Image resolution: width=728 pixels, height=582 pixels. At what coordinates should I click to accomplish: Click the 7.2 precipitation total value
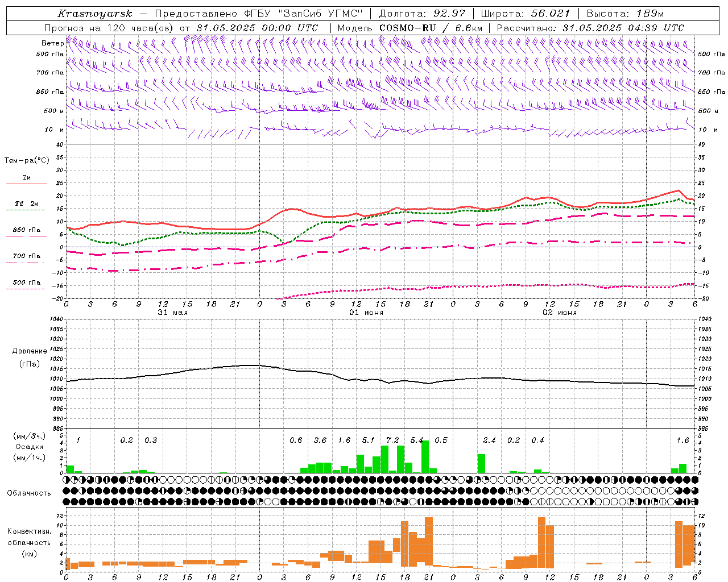pos(392,440)
